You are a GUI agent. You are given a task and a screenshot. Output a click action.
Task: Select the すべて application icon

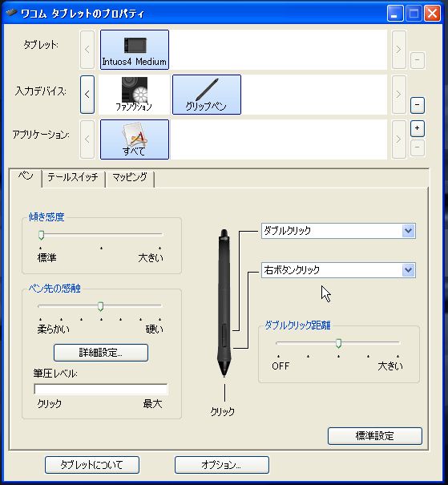(x=135, y=139)
